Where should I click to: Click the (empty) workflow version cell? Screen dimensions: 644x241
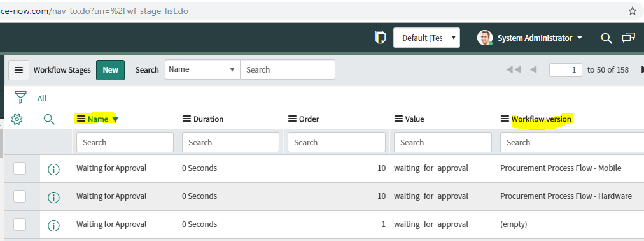[514, 224]
